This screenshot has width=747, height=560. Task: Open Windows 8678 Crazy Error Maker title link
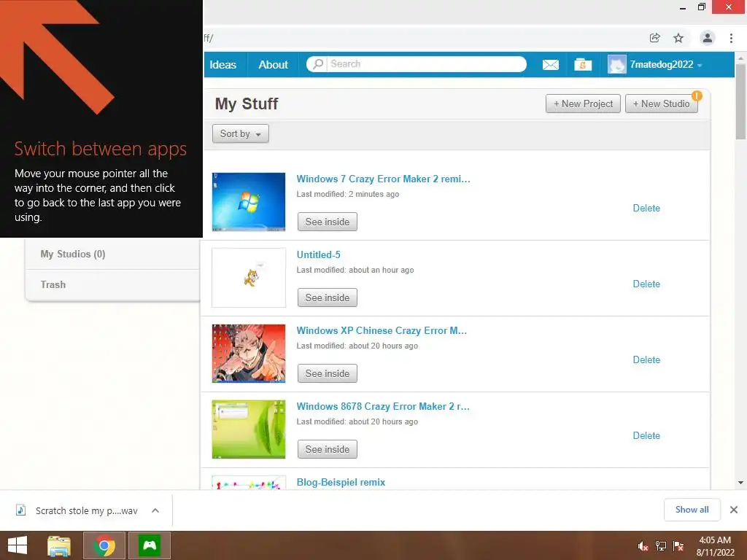tap(383, 406)
